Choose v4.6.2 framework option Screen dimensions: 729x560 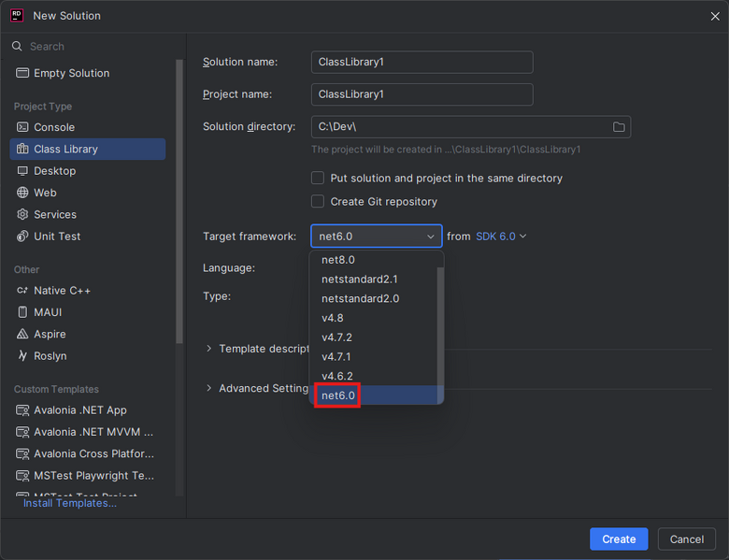click(x=373, y=376)
